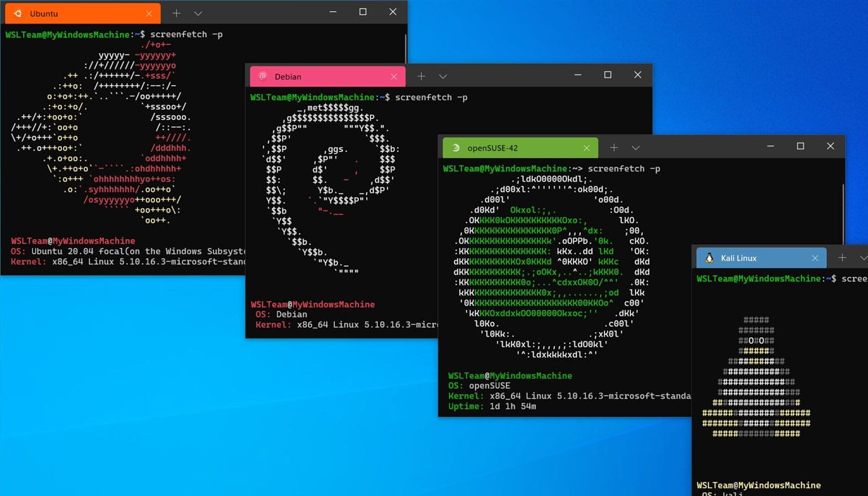Viewport: 868px width, 496px height.
Task: Close the openSUSE-42 terminal window
Action: (830, 146)
